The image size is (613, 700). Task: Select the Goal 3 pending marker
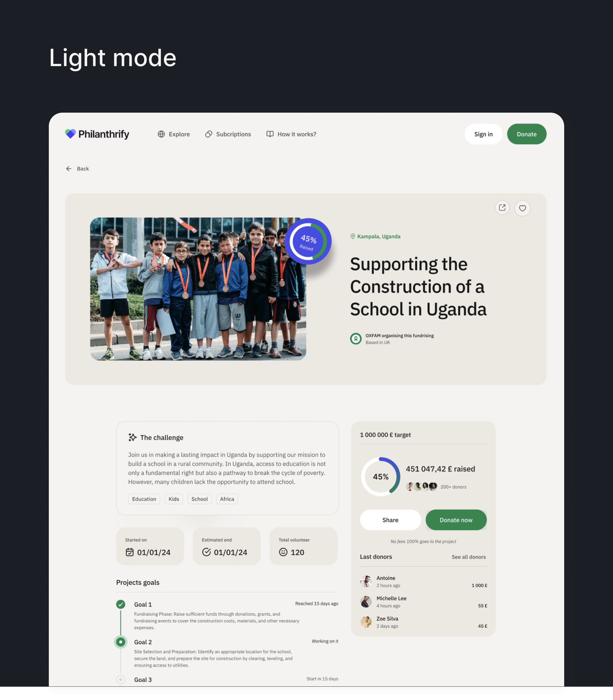(x=120, y=680)
